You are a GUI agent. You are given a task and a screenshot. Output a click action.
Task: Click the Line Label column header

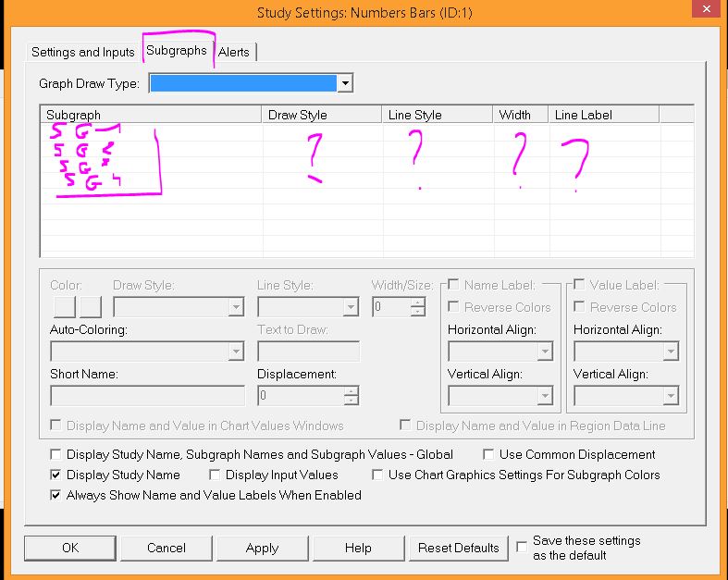(604, 115)
